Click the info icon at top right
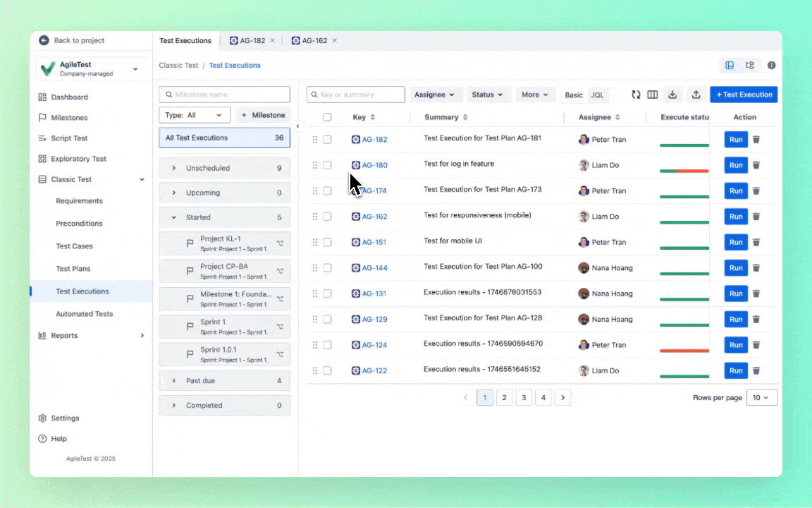The width and height of the screenshot is (812, 508). click(771, 65)
